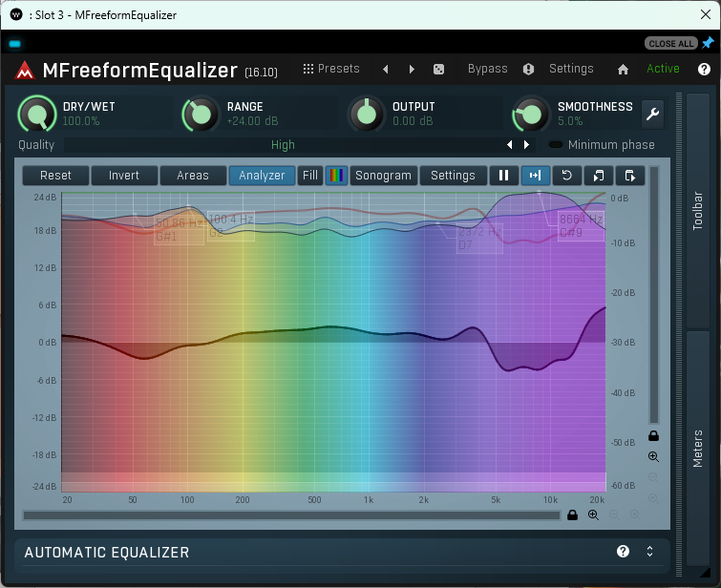Click the 2372 Hz D7 curve point label

(x=479, y=238)
